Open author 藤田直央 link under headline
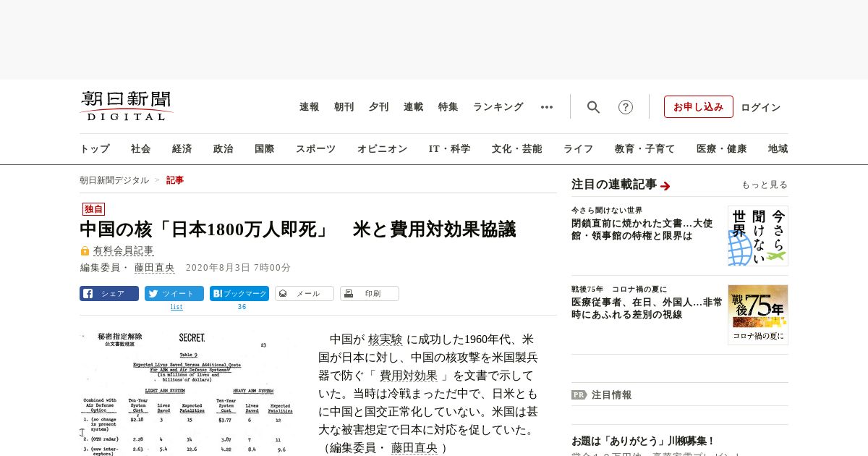This screenshot has width=868, height=456. (x=155, y=268)
